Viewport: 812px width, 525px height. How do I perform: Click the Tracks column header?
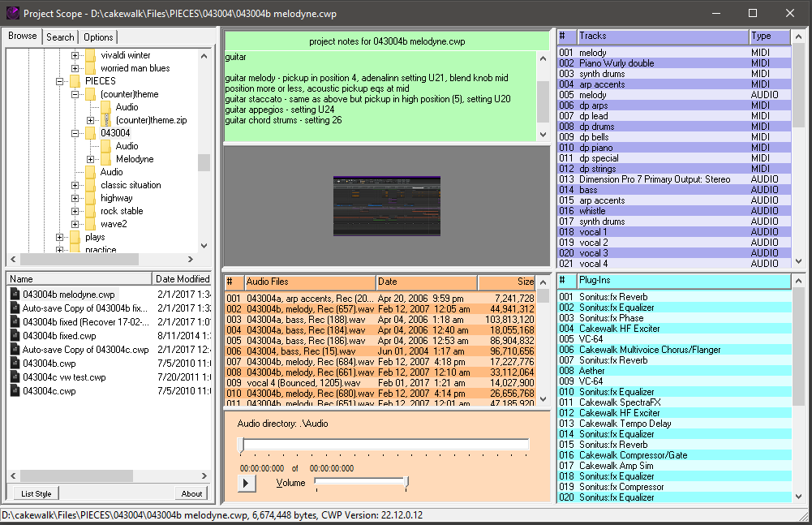point(663,37)
